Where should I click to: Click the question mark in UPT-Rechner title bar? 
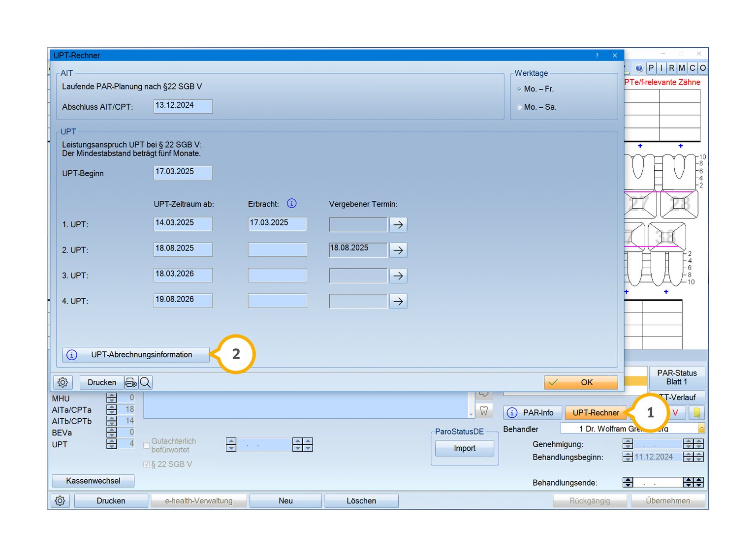point(597,56)
